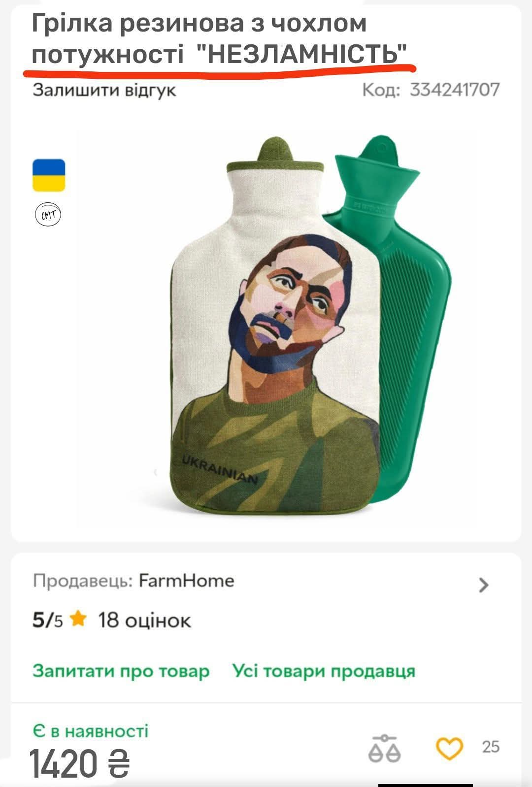The height and width of the screenshot is (787, 532).
Task: Tap the product code 334241707
Action: click(x=455, y=90)
